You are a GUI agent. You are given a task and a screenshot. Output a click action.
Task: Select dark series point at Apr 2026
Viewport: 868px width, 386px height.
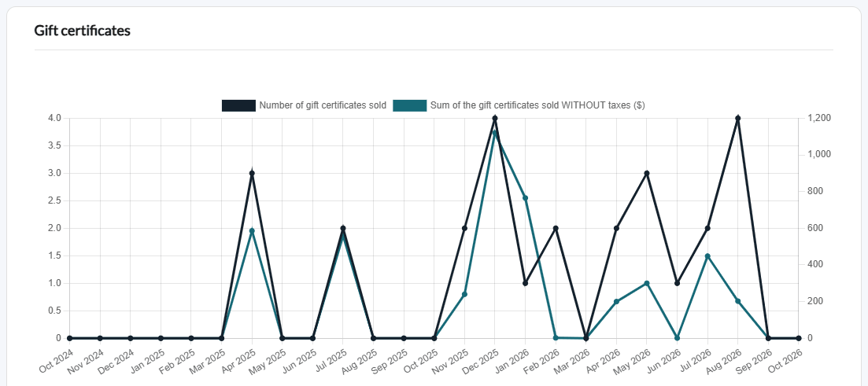click(616, 228)
